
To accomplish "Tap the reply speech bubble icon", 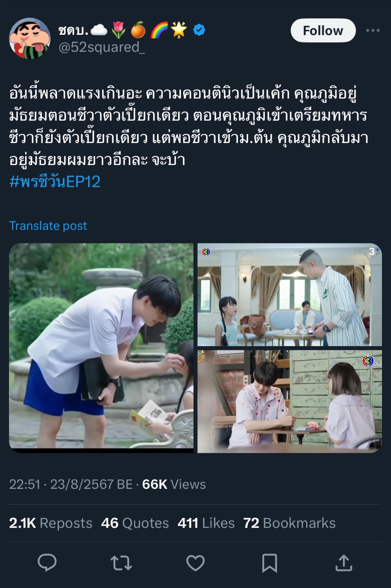I will (x=47, y=563).
